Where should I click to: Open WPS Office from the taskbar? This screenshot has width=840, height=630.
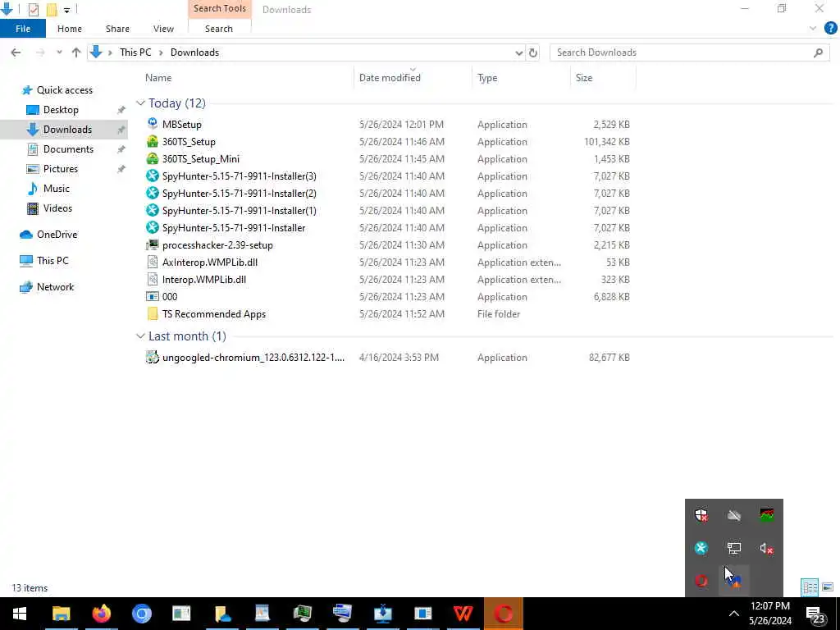click(463, 614)
